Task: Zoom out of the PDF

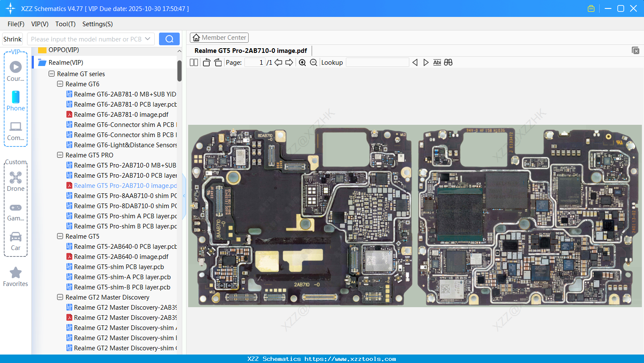Action: coord(313,63)
